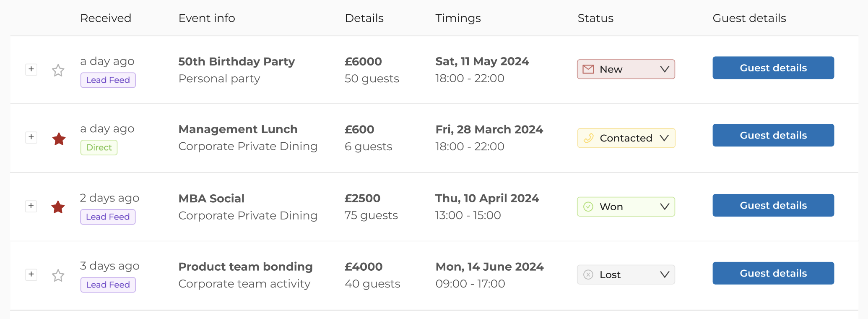Click the phone icon in Contacted status
This screenshot has height=319, width=868.
click(x=588, y=138)
